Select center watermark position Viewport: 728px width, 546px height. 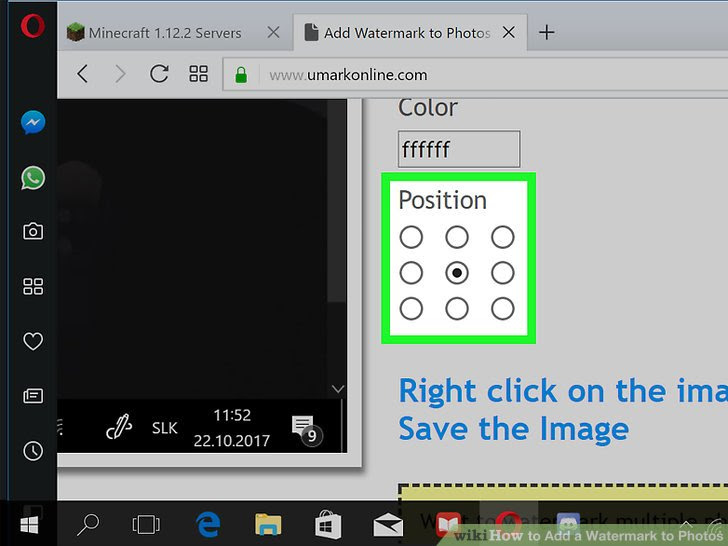(x=457, y=273)
